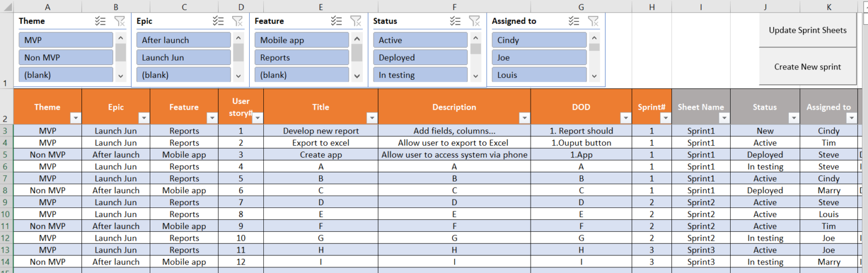Toggle multi-select on Status slicer
This screenshot has width=868, height=273.
(455, 21)
